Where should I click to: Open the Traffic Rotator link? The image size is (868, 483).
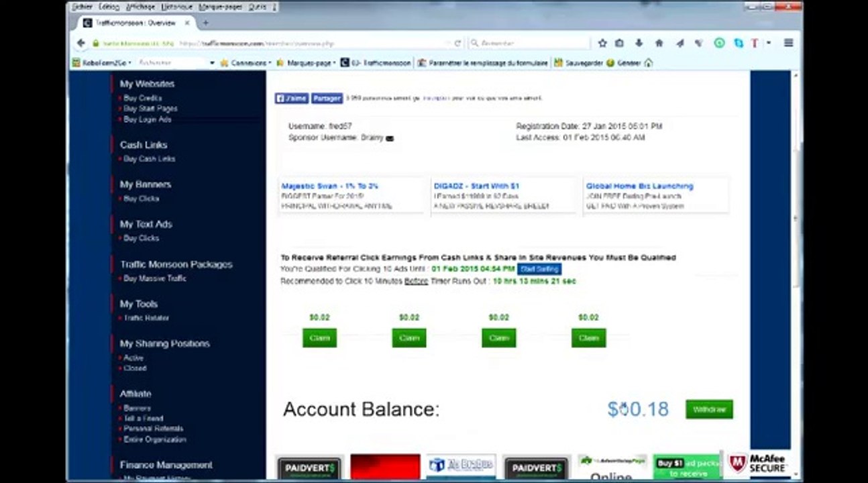[x=146, y=318]
